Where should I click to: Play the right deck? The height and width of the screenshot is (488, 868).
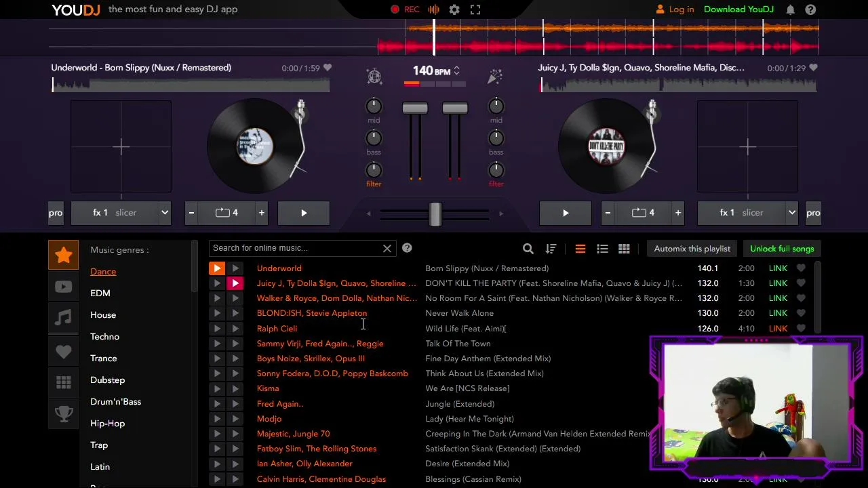(x=566, y=213)
